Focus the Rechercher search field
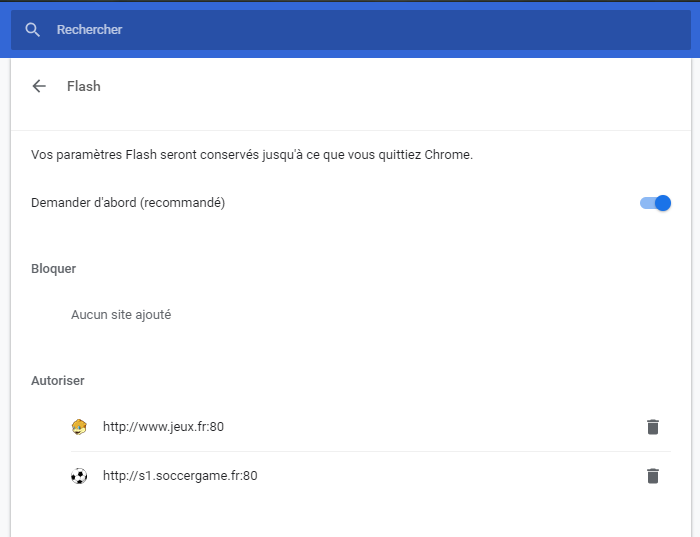Image resolution: width=700 pixels, height=537 pixels. pyautogui.click(x=300, y=30)
